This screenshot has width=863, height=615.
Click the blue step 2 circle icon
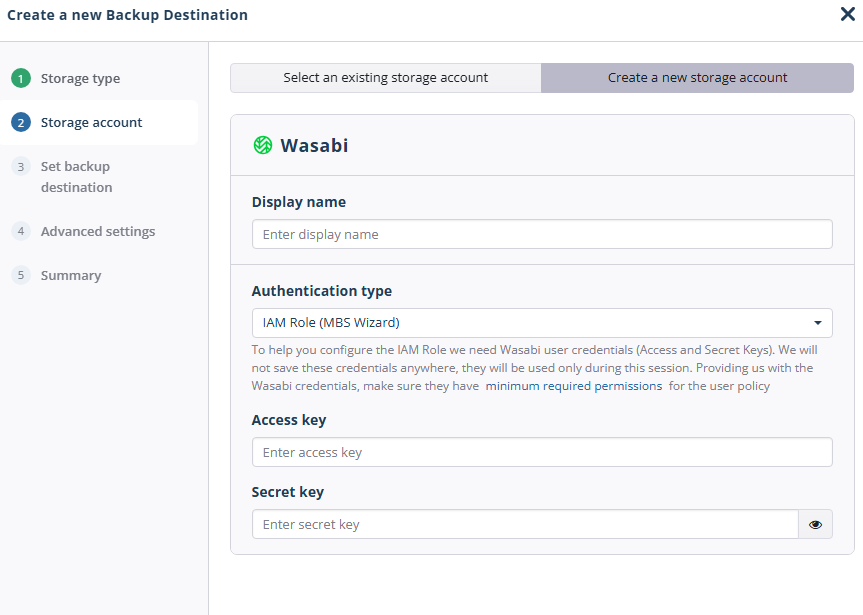pos(21,122)
